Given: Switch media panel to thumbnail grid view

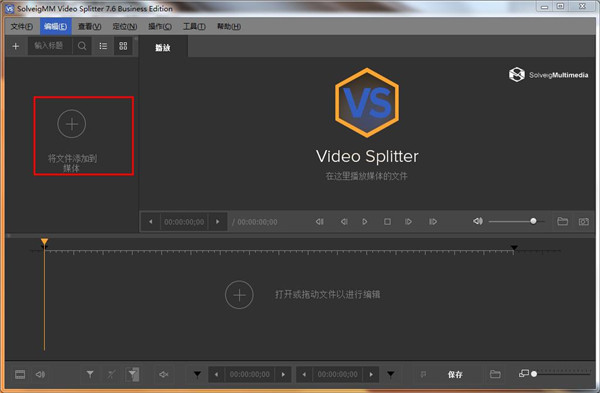Looking at the screenshot, I should 123,46.
